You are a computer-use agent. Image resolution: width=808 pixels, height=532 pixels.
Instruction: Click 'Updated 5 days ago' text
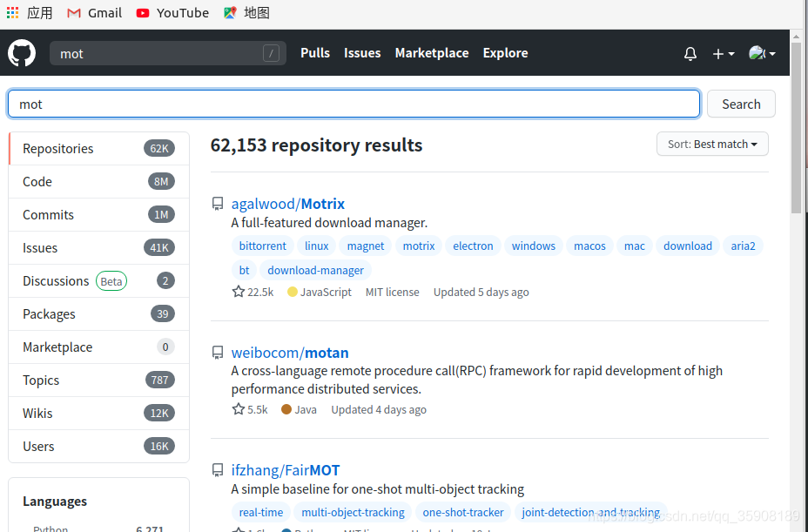[481, 293]
